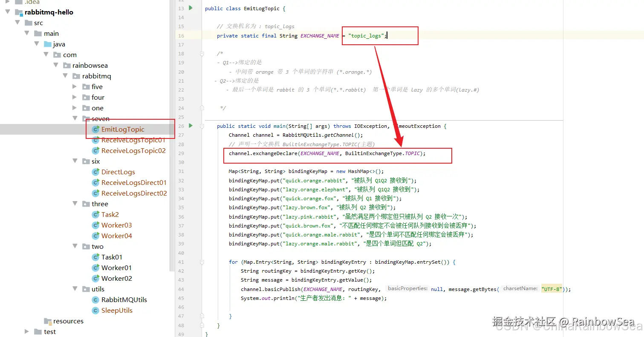Collapse the utils package arrow
The image size is (644, 337).
75,289
